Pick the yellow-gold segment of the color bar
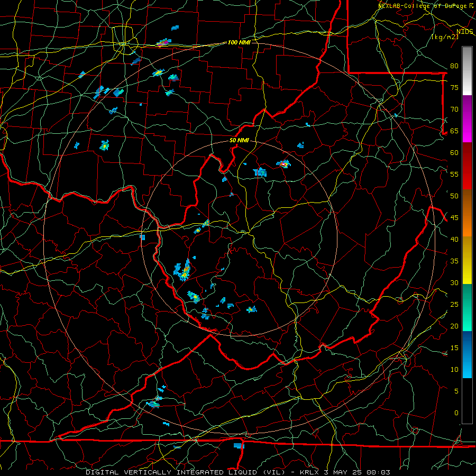The height and width of the screenshot is (476, 476). point(467,260)
